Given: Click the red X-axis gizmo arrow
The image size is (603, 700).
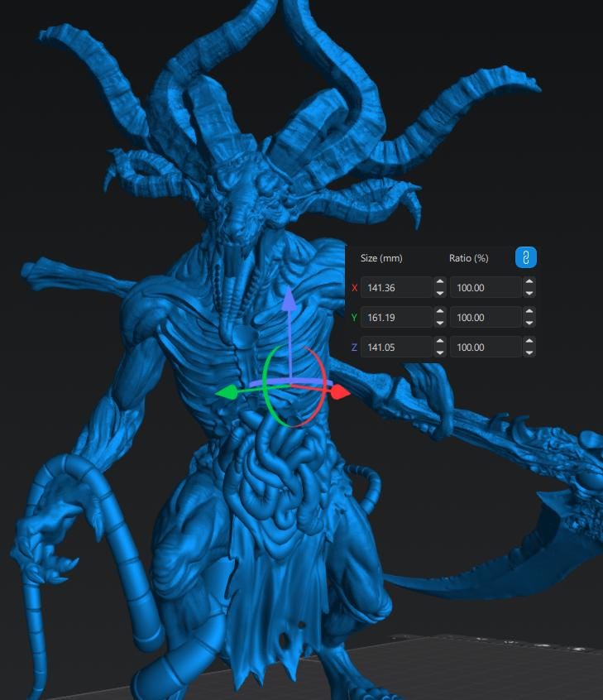Looking at the screenshot, I should point(341,393).
